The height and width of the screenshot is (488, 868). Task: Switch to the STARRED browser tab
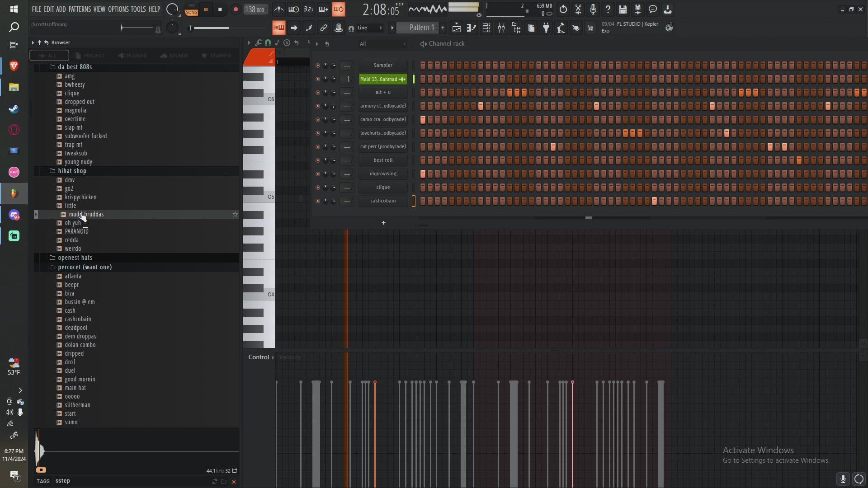217,56
